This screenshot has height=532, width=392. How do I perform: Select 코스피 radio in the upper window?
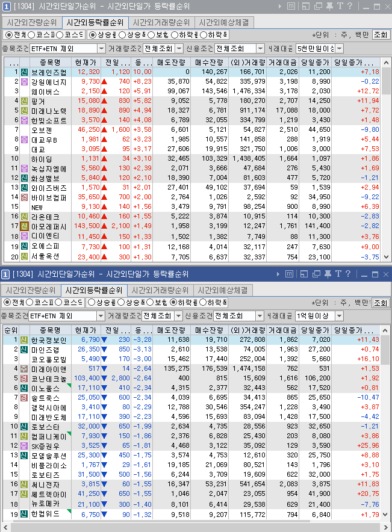tap(31, 35)
